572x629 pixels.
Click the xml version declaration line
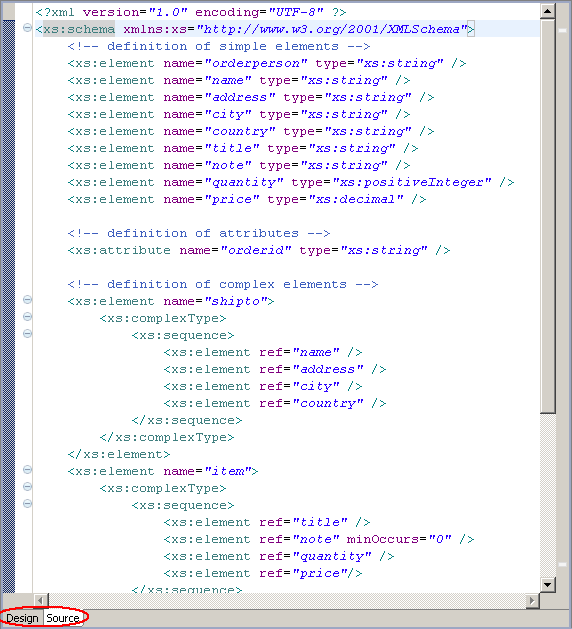191,12
